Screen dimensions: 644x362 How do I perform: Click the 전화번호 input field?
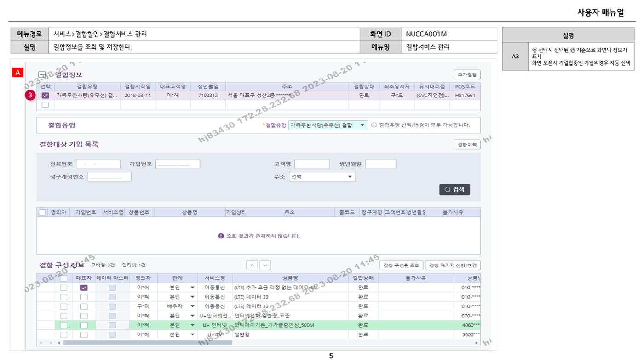tap(98, 164)
